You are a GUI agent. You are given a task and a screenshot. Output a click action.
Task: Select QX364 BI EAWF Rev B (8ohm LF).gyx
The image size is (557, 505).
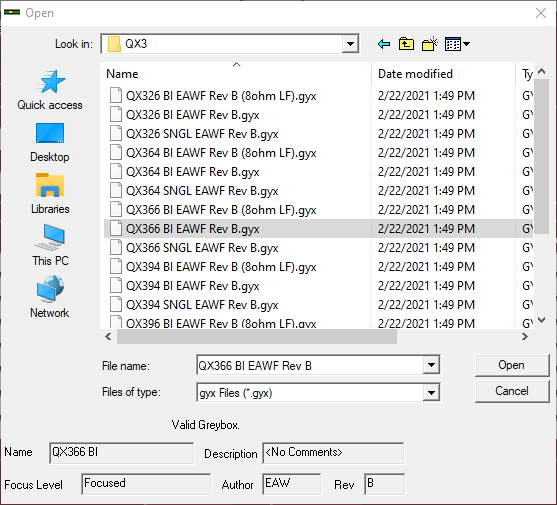click(221, 153)
